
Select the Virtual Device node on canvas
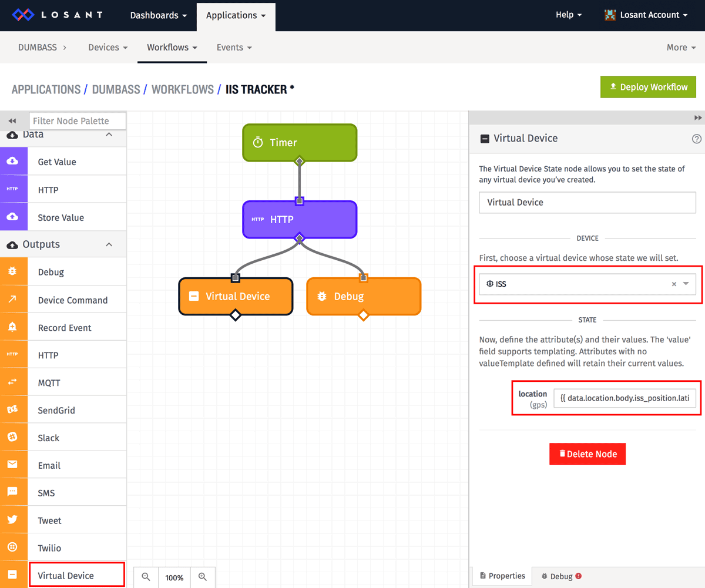(236, 296)
